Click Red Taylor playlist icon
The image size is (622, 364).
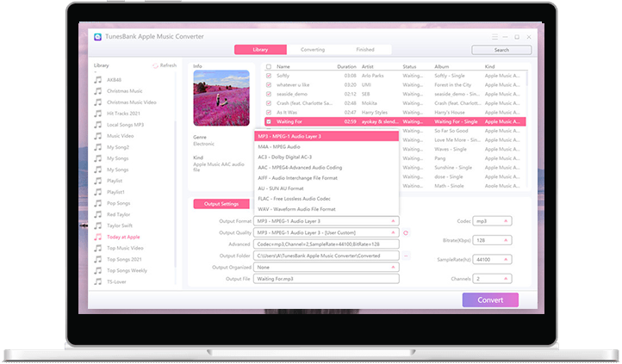pos(97,214)
